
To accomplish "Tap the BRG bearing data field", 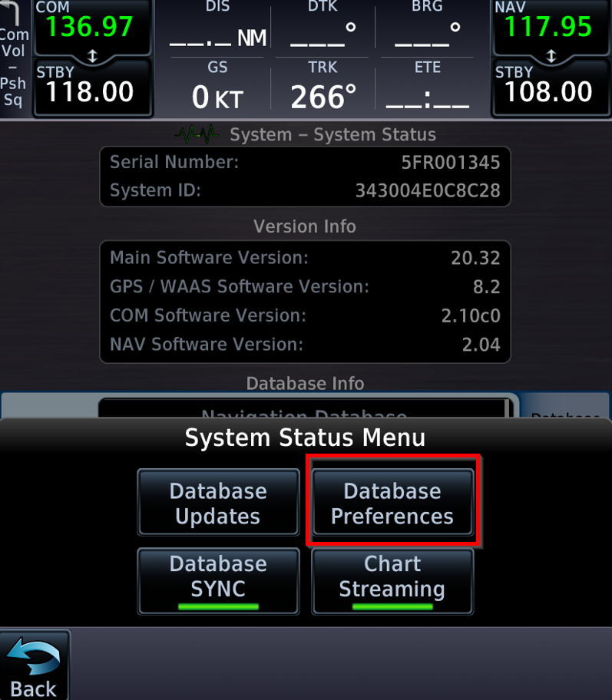I will [428, 26].
